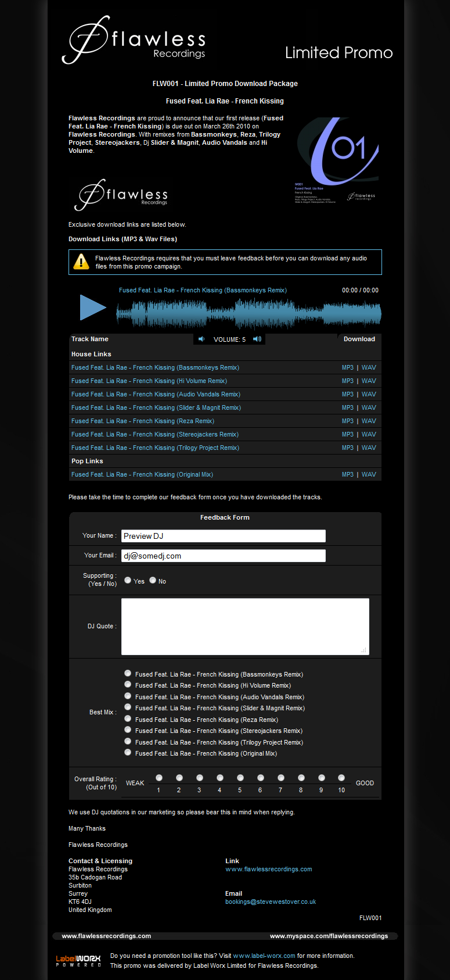Screen dimensions: 450x980
Task: Click the Your Email input field
Action: click(x=224, y=556)
